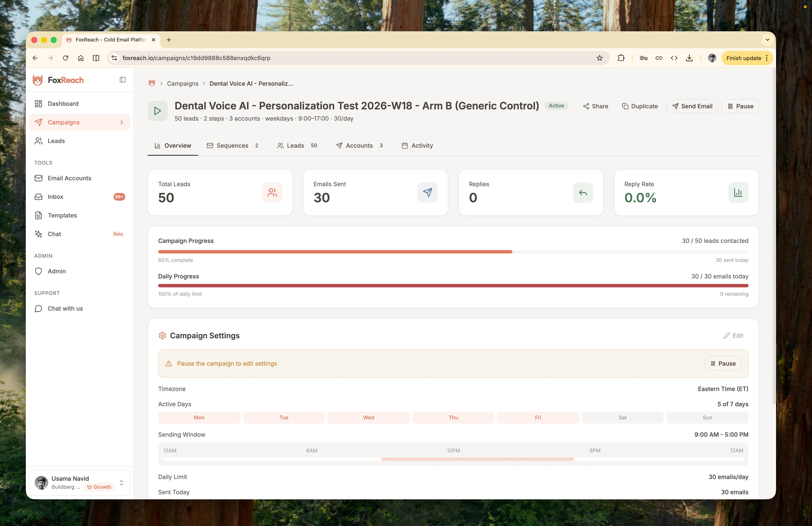This screenshot has height=526, width=812.
Task: Reload the page
Action: tap(66, 58)
